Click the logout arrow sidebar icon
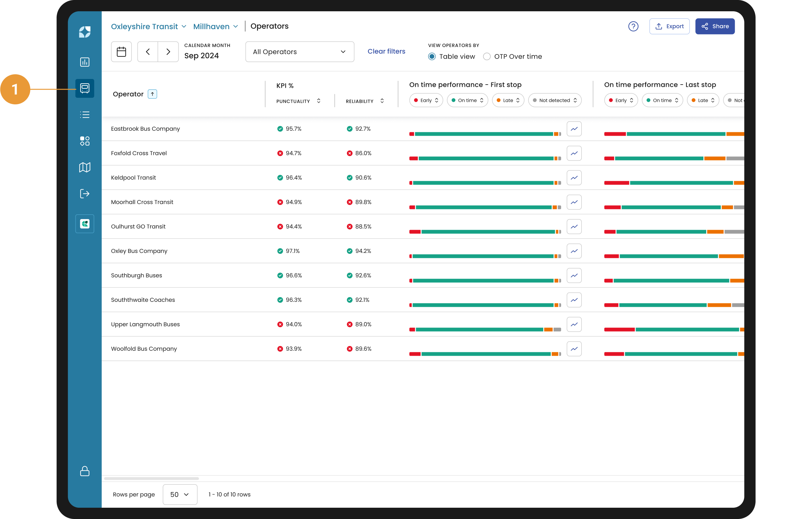 tap(85, 194)
